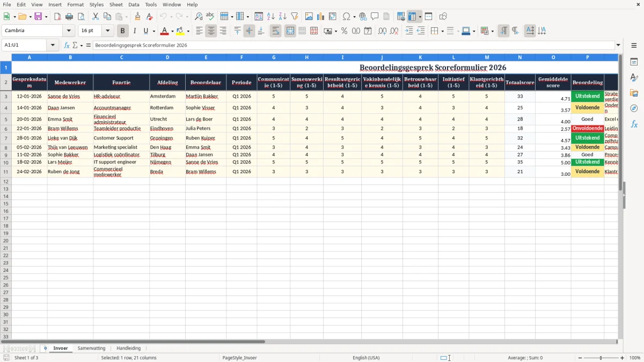Open Find & Replace icon
The height and width of the screenshot is (362, 644).
tap(199, 17)
